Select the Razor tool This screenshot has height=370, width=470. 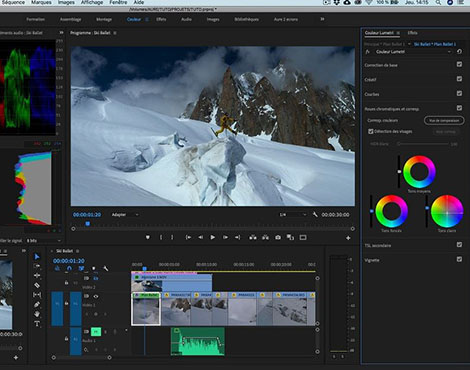37,285
